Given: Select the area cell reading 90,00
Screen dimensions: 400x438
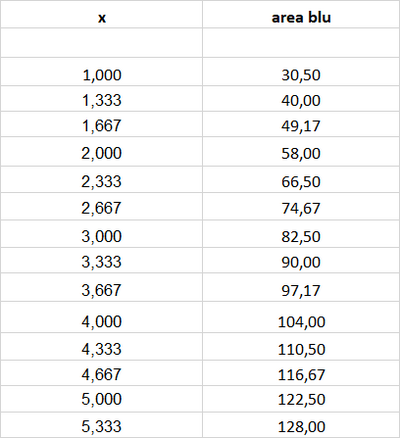Looking at the screenshot, I should (x=301, y=260).
